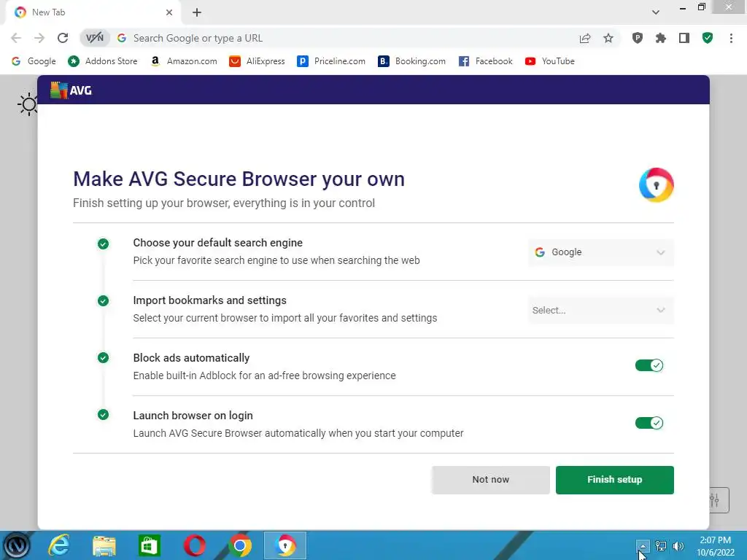Open the AliExpress bookmark
This screenshot has width=747, height=560.
(257, 61)
